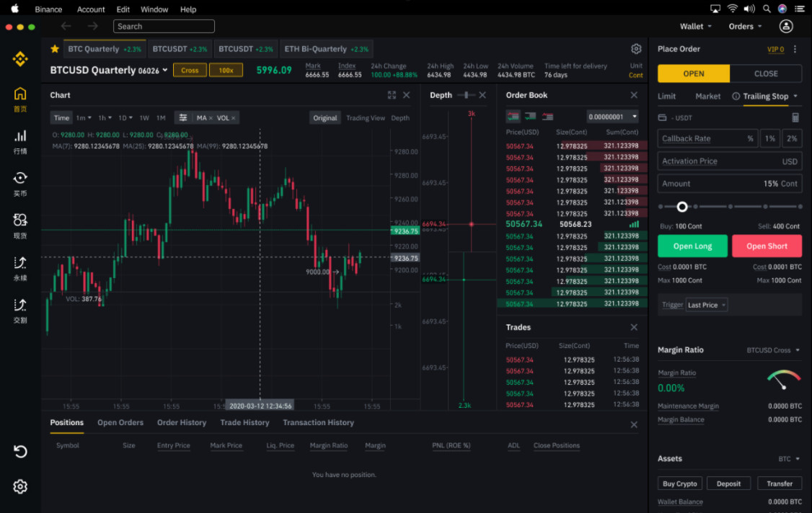Remove the MA indicator tag

(x=211, y=118)
